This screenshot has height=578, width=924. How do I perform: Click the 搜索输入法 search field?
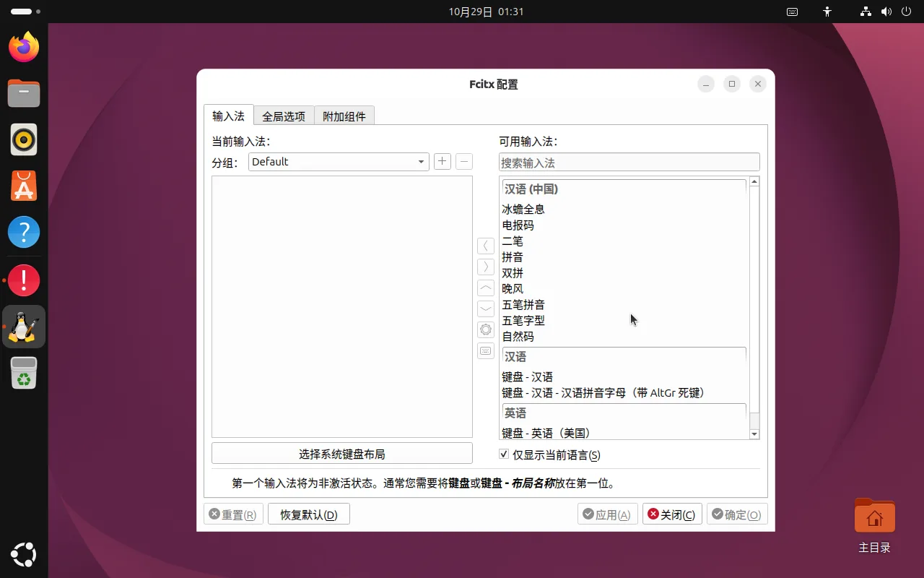click(629, 163)
